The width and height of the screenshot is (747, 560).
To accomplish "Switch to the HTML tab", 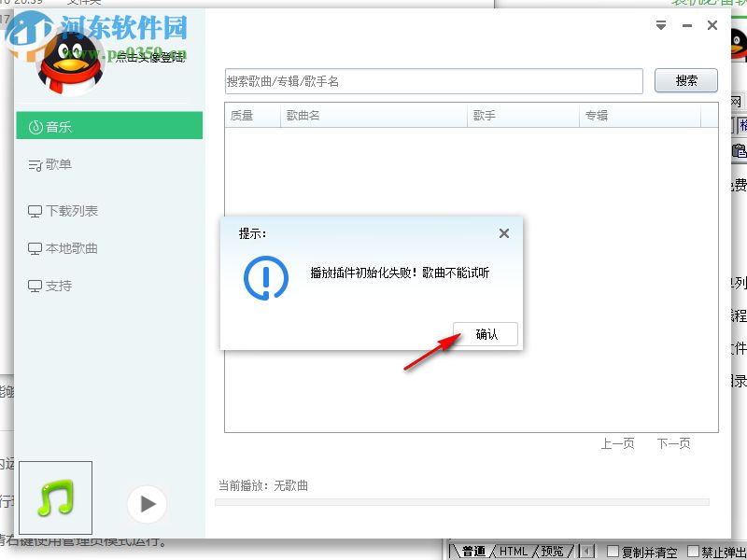I will 513,551.
